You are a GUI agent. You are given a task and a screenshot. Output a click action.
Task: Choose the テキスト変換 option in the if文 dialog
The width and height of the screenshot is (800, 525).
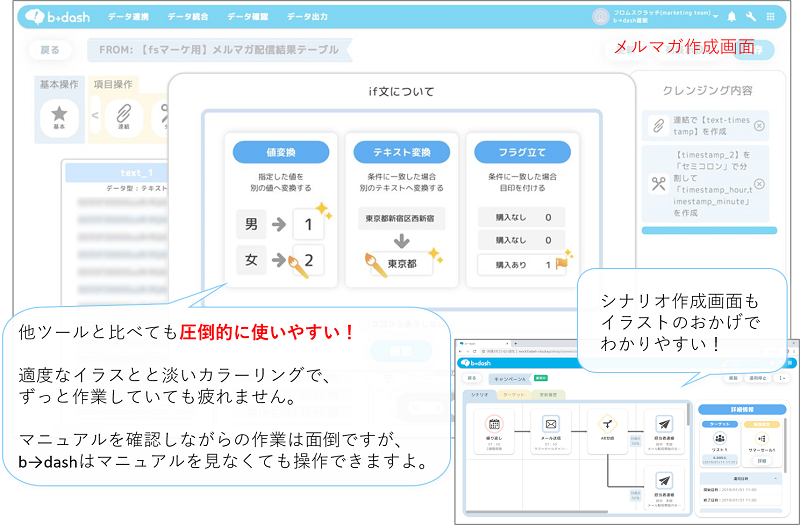(402, 152)
